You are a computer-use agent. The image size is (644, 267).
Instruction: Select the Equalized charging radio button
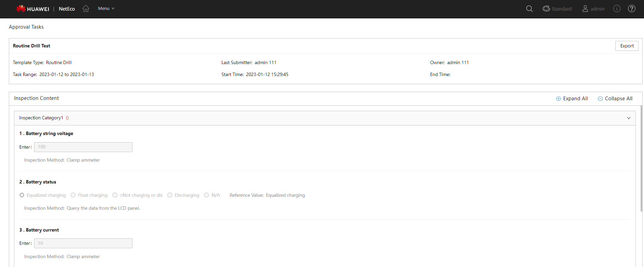coord(22,195)
